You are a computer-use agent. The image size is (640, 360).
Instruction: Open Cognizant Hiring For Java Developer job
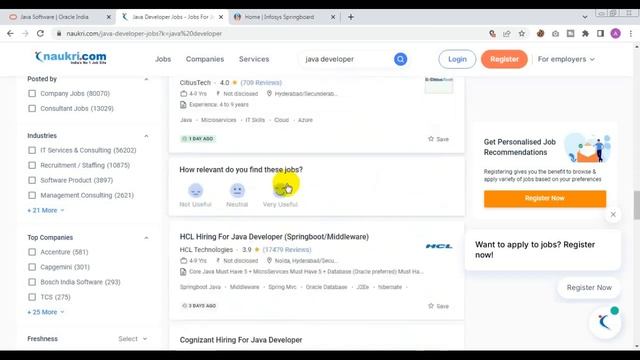point(241,340)
